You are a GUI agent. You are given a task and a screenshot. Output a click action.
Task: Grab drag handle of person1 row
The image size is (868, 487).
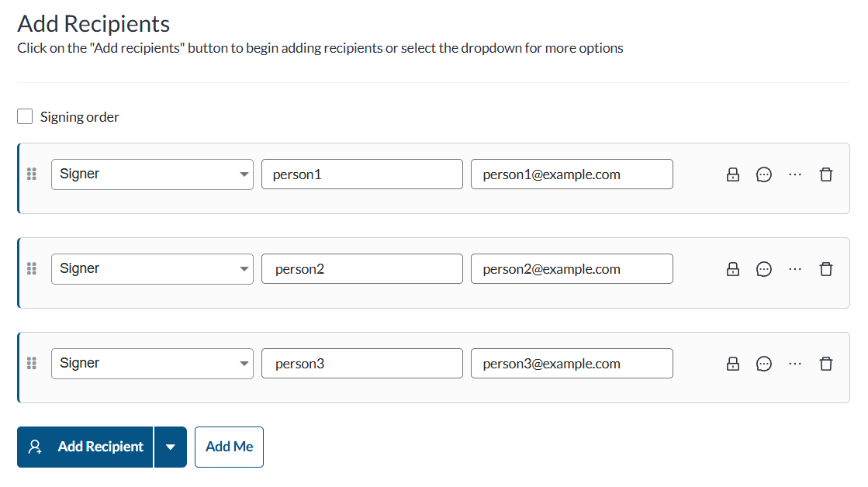pos(32,174)
